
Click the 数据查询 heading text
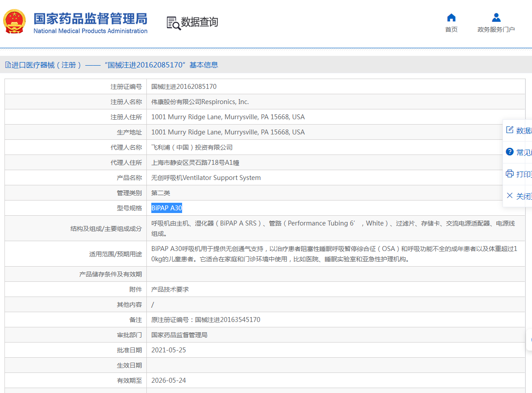[199, 22]
